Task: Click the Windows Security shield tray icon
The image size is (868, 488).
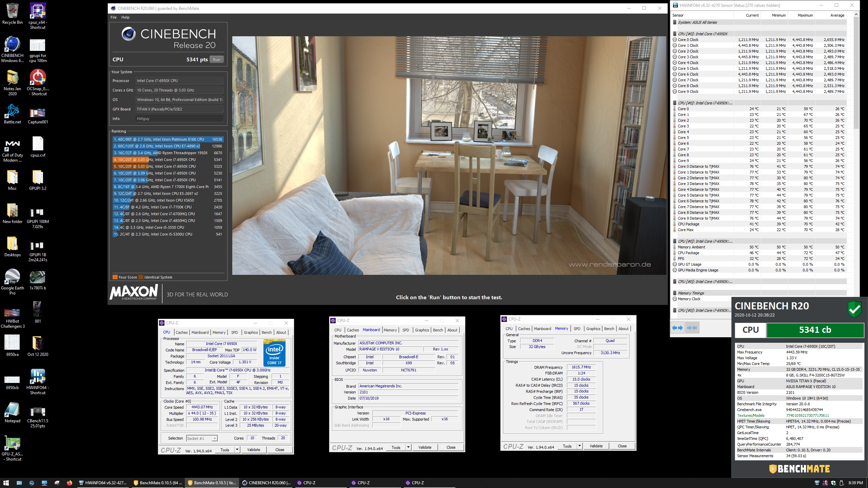Action: (x=833, y=483)
